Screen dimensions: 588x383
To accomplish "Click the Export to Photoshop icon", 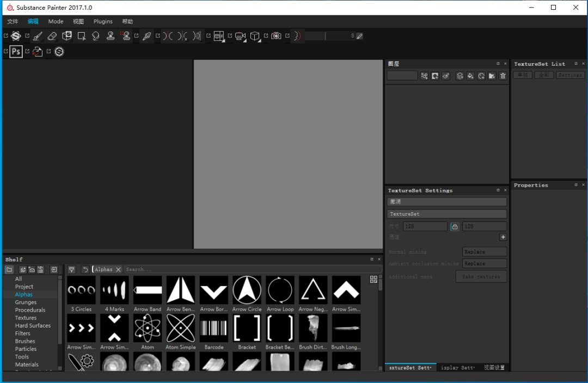I will [16, 51].
